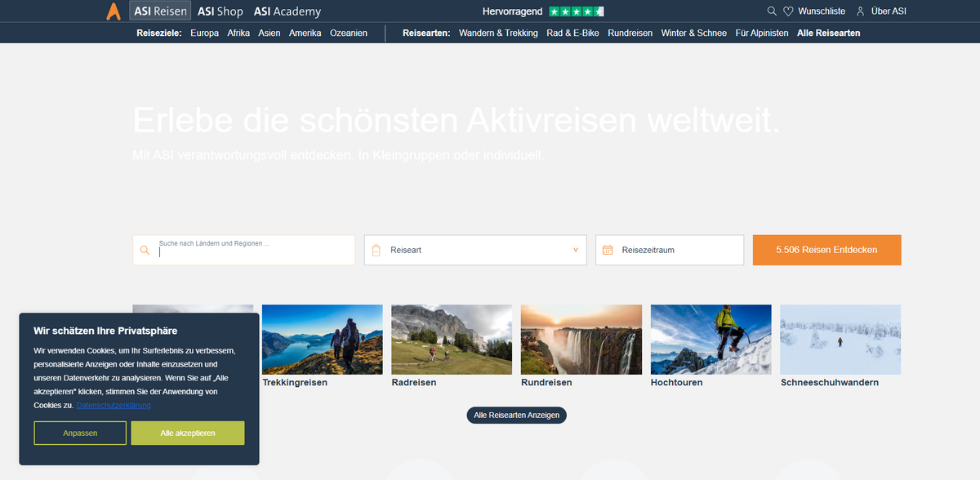This screenshot has height=480, width=980.
Task: Click the Reiseart backpack icon
Action: point(376,251)
